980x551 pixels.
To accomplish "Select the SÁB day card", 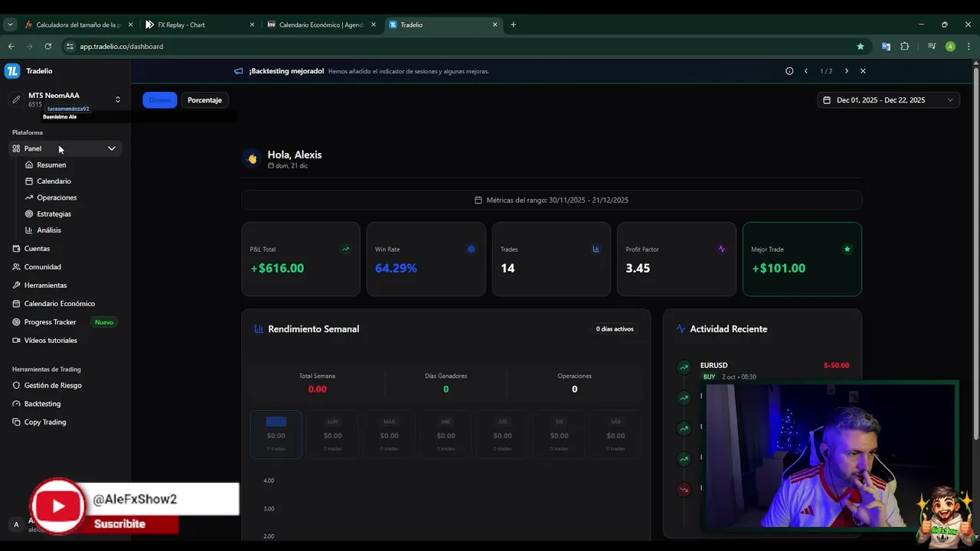I will pyautogui.click(x=616, y=435).
